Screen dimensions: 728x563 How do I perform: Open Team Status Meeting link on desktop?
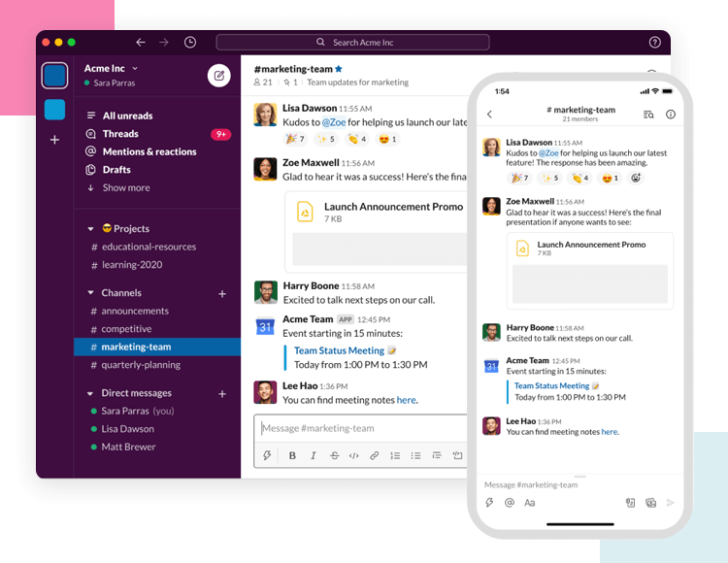pyautogui.click(x=340, y=350)
